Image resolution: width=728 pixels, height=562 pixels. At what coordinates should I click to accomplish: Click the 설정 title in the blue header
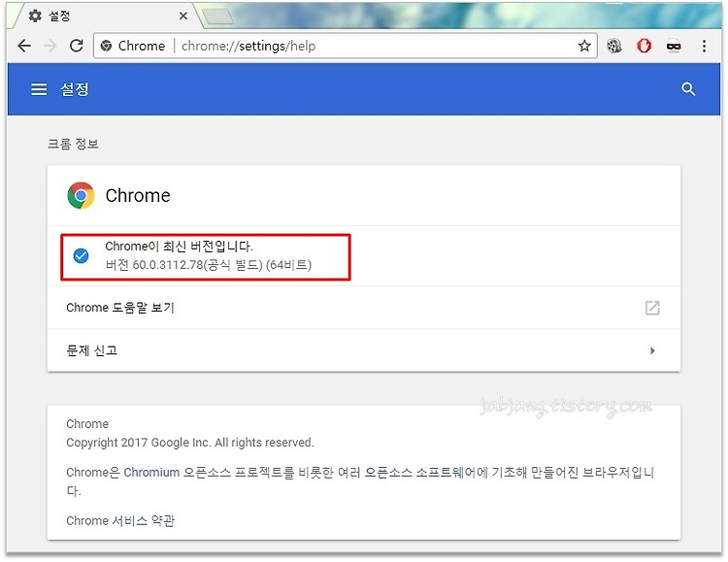[x=75, y=89]
